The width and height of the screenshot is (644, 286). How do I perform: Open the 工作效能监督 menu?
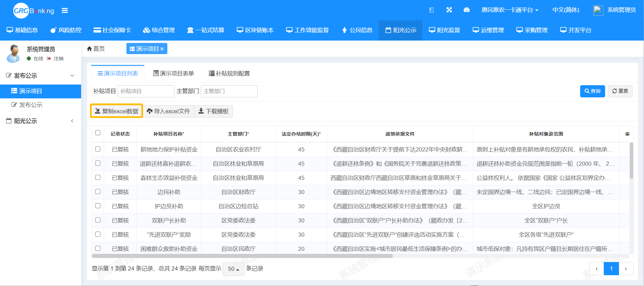point(307,30)
